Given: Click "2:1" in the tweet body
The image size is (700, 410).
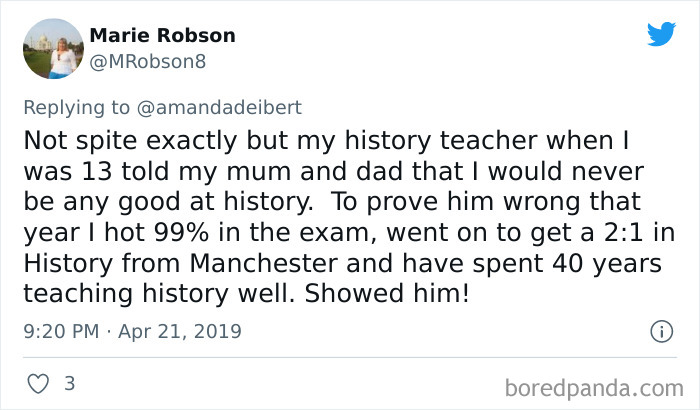Looking at the screenshot, I should [x=624, y=232].
